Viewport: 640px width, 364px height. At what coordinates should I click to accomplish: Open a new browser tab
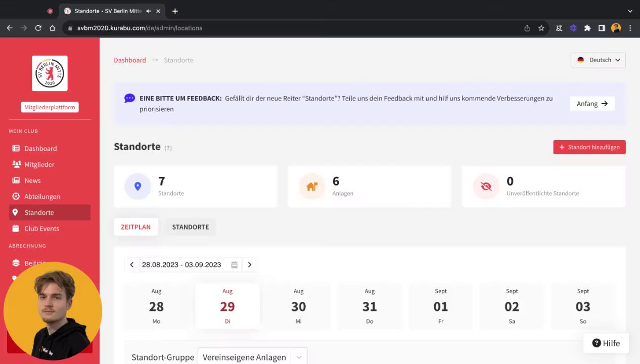pos(175,11)
